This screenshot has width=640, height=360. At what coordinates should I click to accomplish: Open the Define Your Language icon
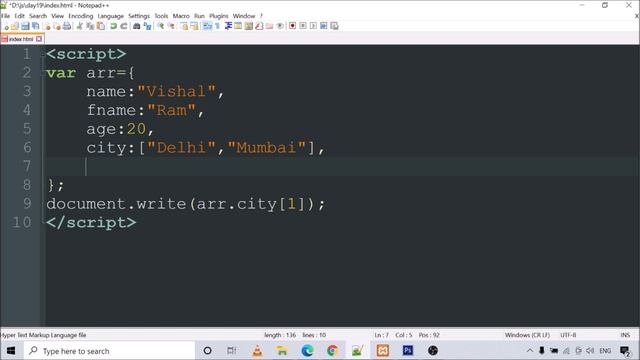[238, 26]
